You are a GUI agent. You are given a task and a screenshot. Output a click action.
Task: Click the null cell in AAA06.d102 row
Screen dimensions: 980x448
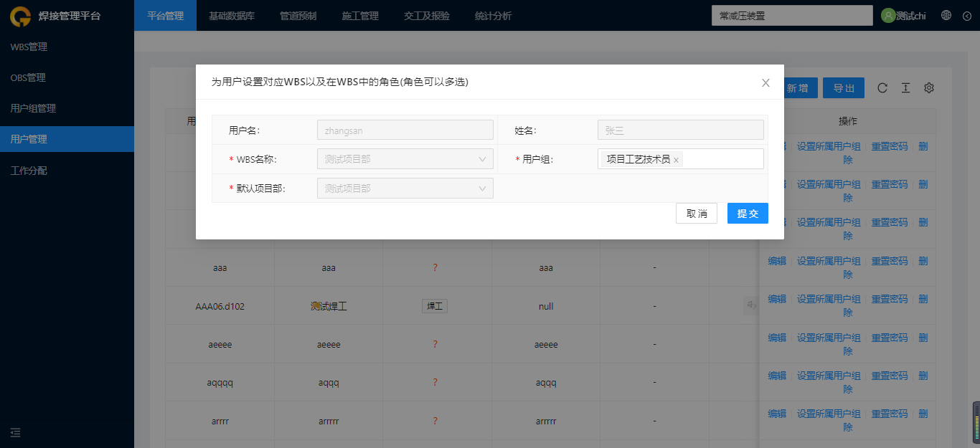point(546,306)
